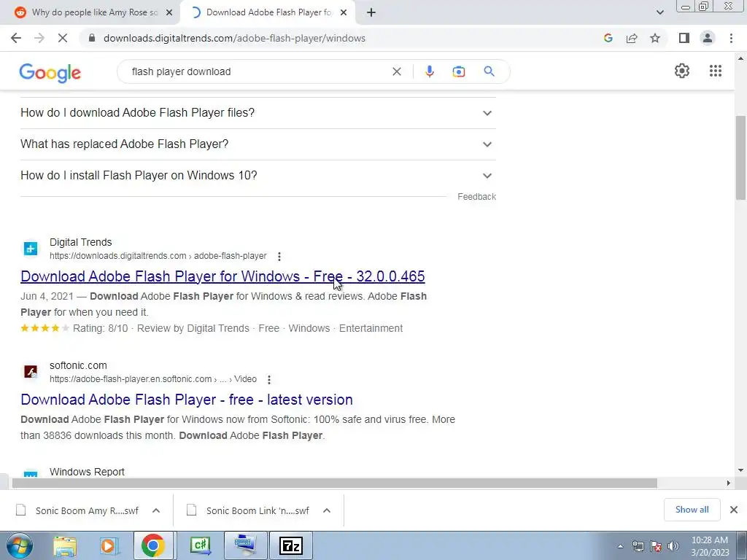747x560 pixels.
Task: Open the Chrome profile avatar
Action: (708, 38)
